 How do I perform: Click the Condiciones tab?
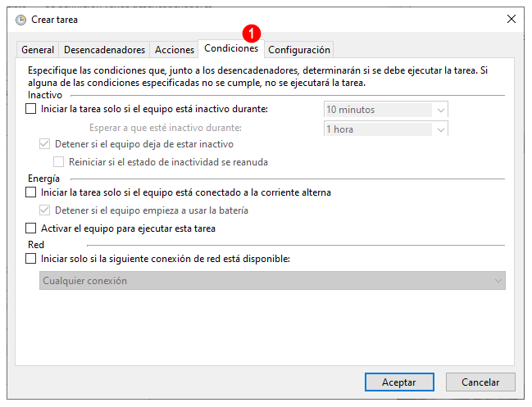point(231,48)
